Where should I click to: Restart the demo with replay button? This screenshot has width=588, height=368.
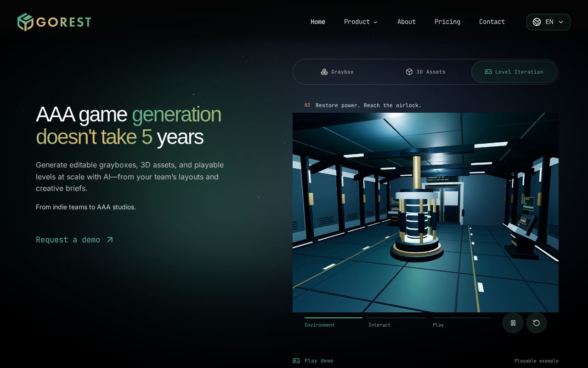click(537, 323)
